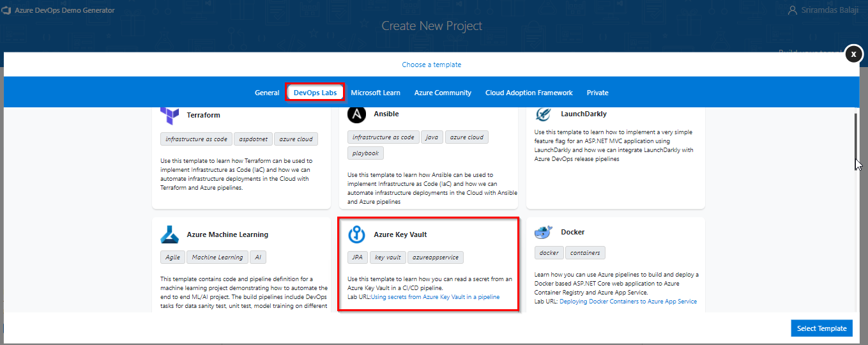Switch to the DevOps Labs tab
Screen dimensions: 868x345
316,93
